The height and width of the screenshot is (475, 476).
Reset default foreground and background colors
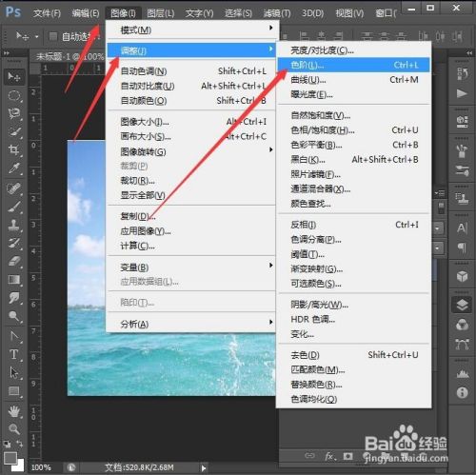[x=7, y=444]
